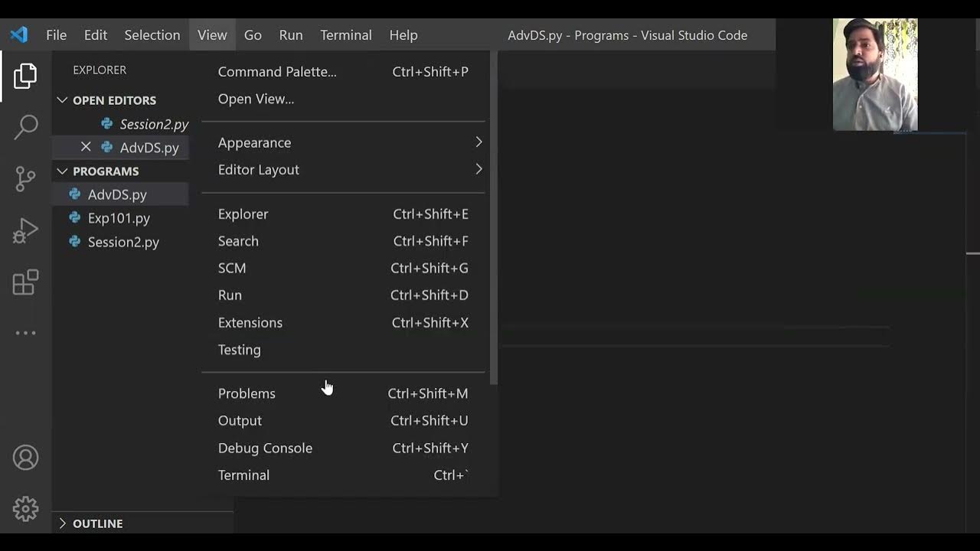Viewport: 980px width, 551px height.
Task: Collapse the Programs folder section
Action: point(62,171)
